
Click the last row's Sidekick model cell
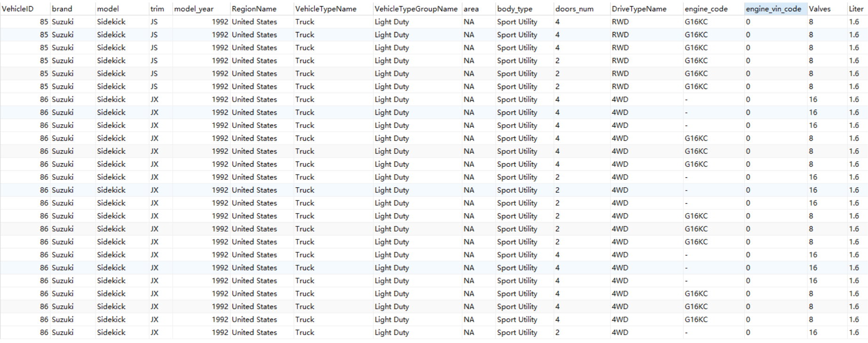(x=111, y=333)
